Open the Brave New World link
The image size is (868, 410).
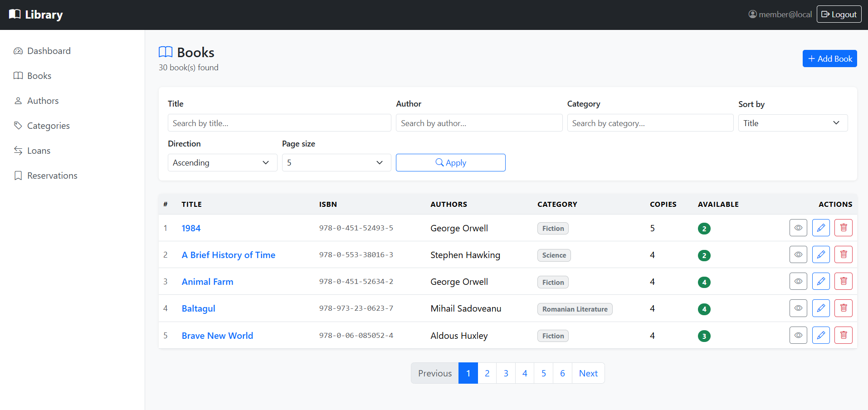coord(217,336)
